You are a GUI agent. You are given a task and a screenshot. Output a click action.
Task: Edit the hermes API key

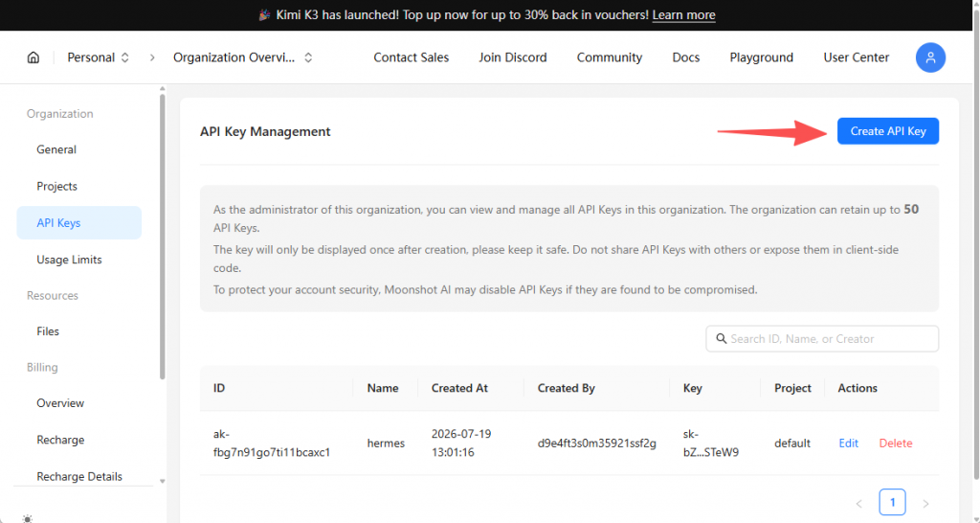(x=848, y=443)
